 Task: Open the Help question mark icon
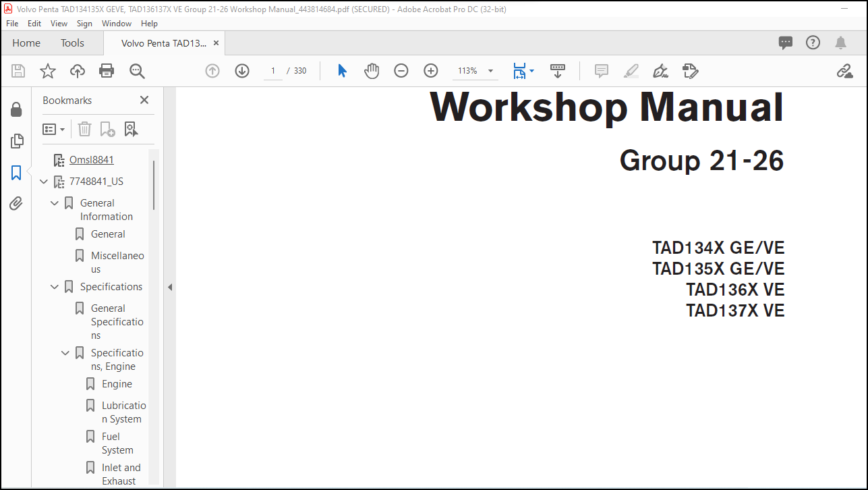click(813, 43)
